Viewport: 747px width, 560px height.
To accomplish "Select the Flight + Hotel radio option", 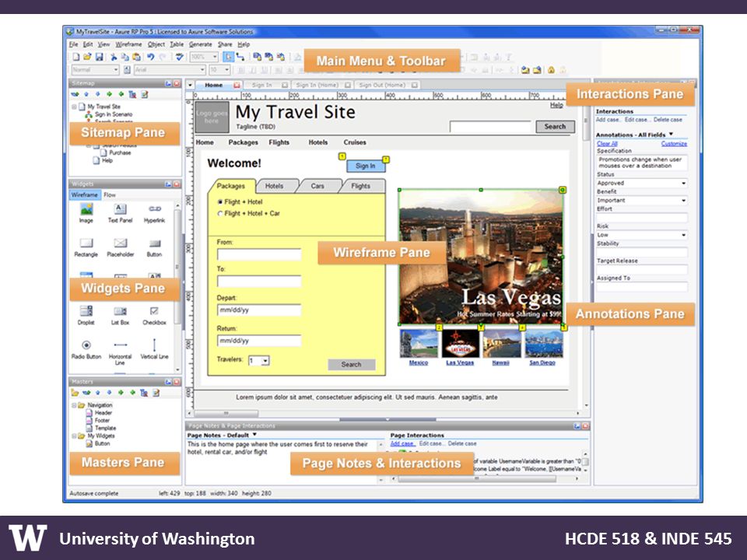I will click(x=220, y=202).
